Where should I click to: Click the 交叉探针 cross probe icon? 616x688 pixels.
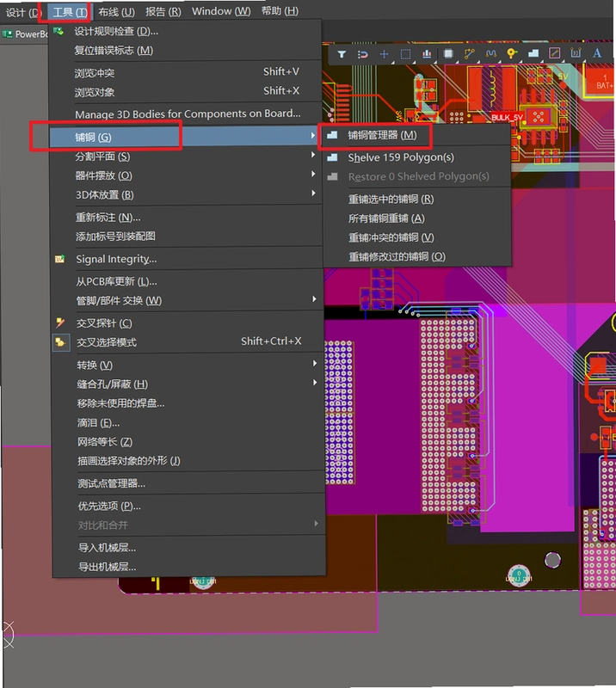(60, 323)
